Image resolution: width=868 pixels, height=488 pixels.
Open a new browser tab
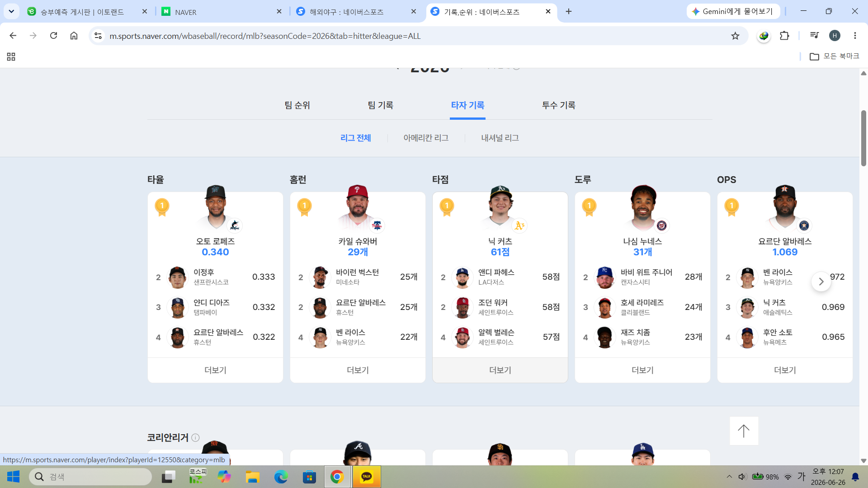[x=569, y=11]
